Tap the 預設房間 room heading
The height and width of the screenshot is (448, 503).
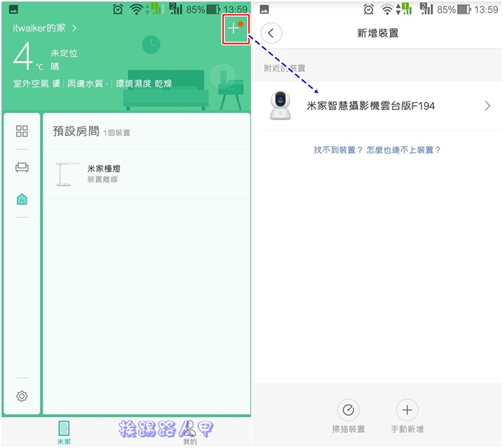point(76,131)
